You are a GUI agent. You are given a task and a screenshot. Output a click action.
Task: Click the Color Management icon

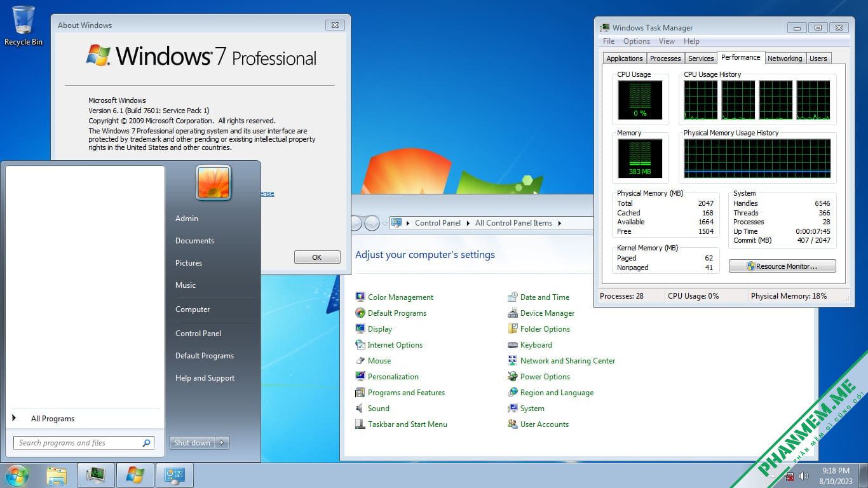[360, 297]
